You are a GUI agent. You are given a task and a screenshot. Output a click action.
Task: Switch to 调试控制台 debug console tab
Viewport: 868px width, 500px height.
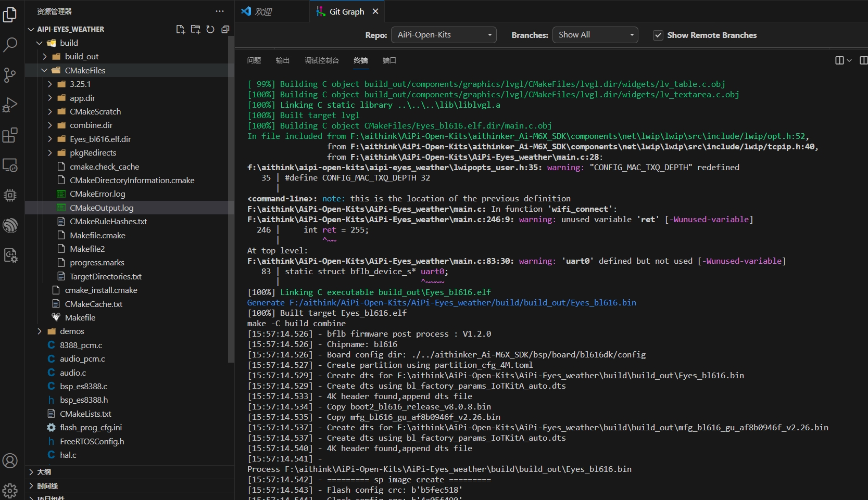[x=322, y=60]
